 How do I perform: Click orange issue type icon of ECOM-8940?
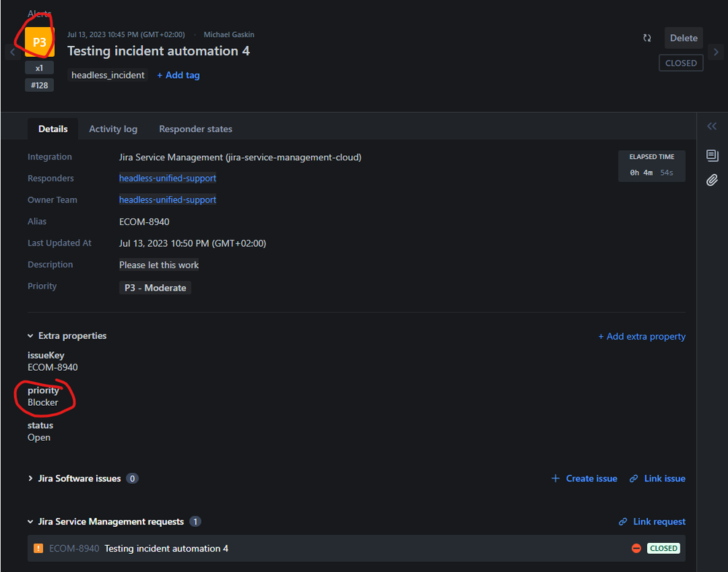click(39, 549)
